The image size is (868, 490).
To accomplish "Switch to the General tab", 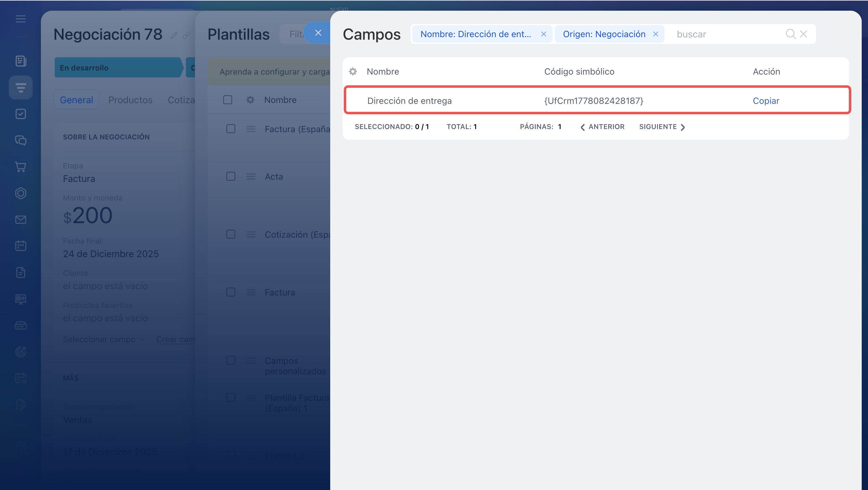I will coord(76,100).
